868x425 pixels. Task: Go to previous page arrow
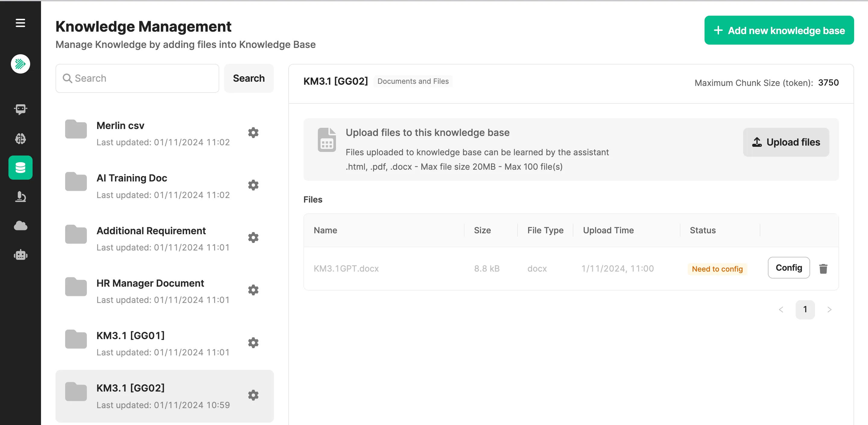tap(781, 310)
